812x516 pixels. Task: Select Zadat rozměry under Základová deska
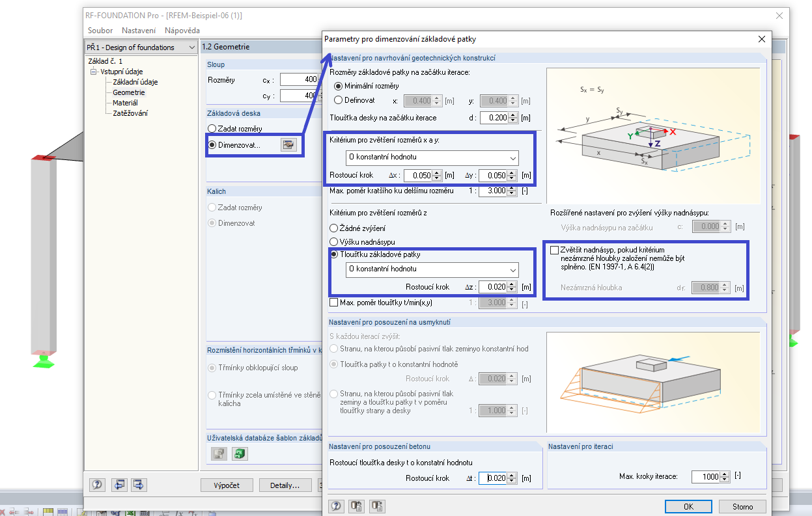(212, 129)
